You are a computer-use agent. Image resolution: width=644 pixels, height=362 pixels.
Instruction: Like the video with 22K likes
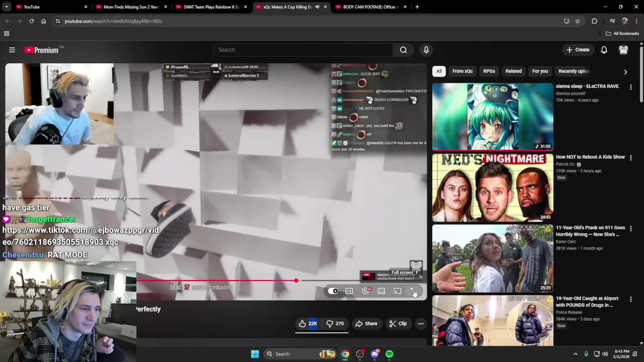click(308, 324)
